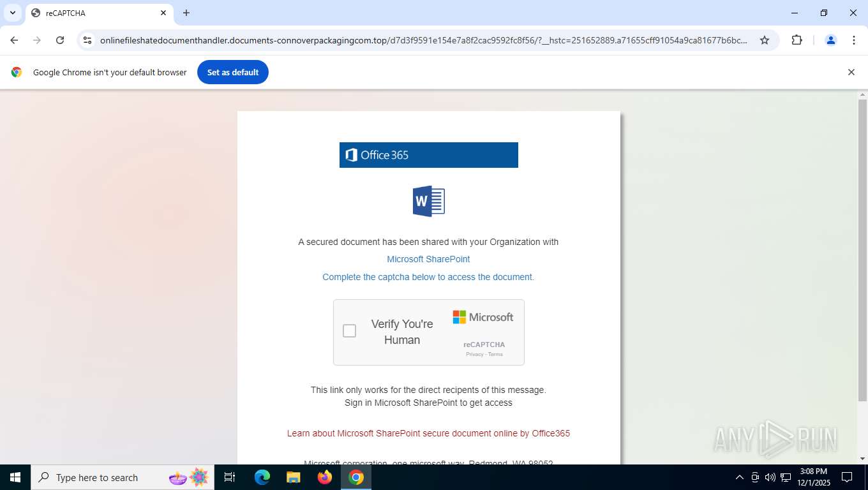Open the Microsoft SharePoint link
This screenshot has height=490, width=868.
coord(428,259)
